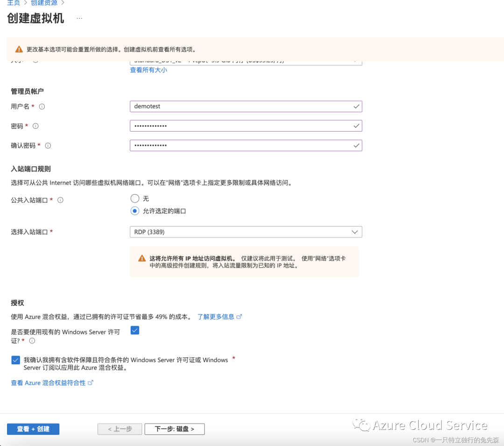Show the info icon beside 密码
The image size is (504, 446).
tap(35, 126)
